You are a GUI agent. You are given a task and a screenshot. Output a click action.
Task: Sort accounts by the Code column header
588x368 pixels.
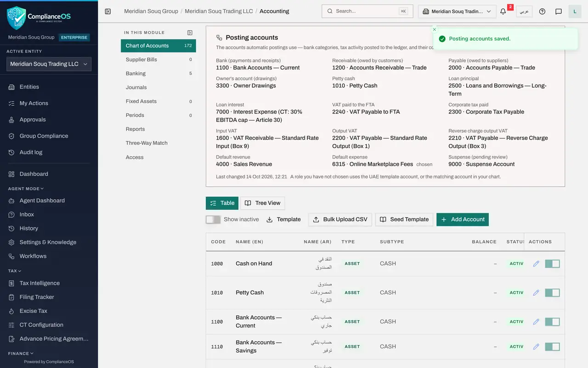[218, 241]
